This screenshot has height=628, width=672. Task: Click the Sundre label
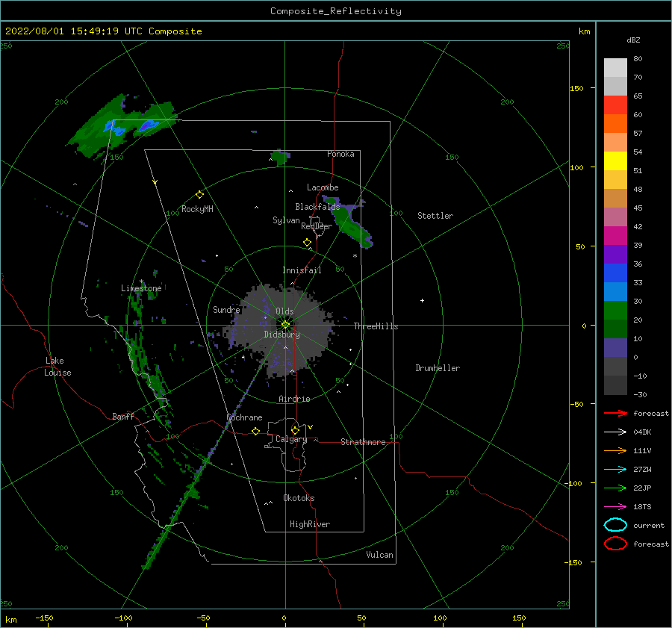point(226,310)
